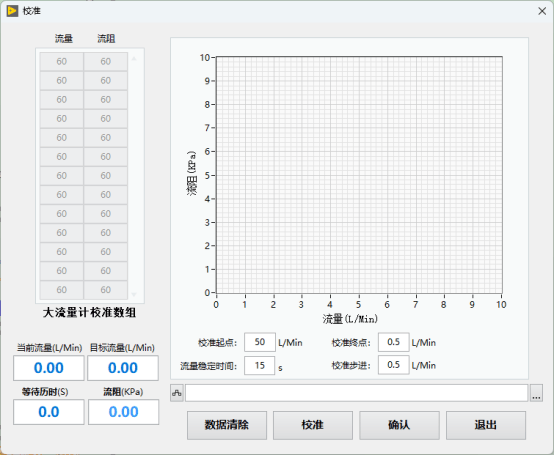554x456 pixels.
Task: Click the array scrollbar up arrow
Action: click(x=134, y=59)
